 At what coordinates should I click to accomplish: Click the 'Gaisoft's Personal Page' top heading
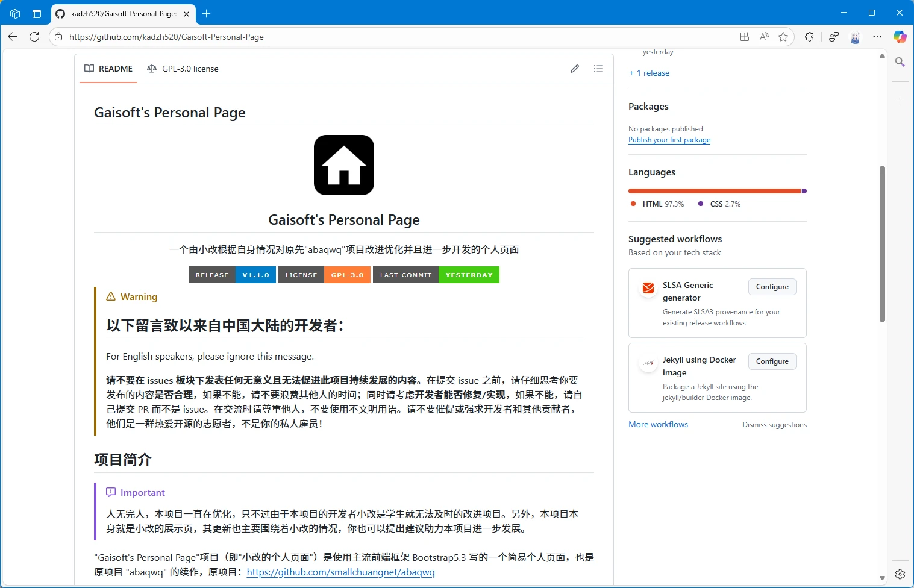click(x=170, y=113)
